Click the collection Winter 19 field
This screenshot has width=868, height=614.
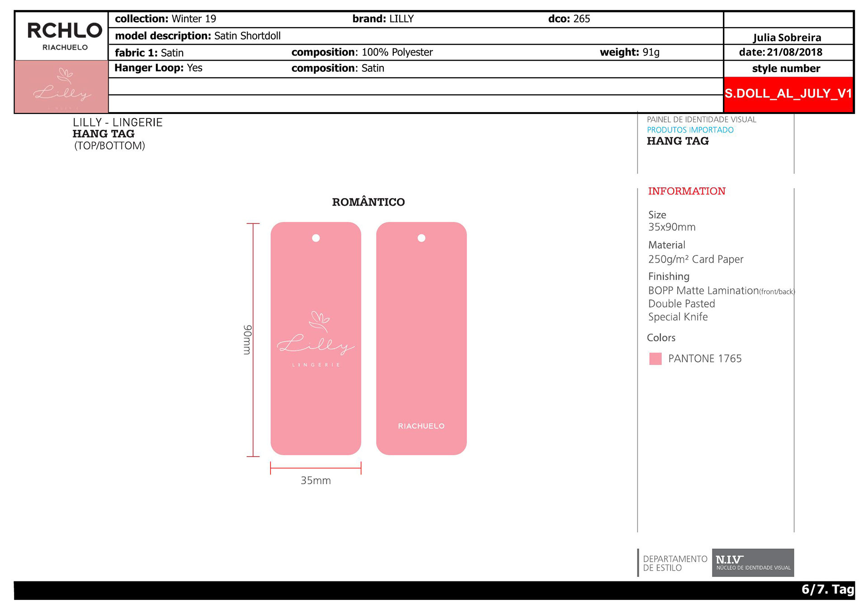coord(165,19)
